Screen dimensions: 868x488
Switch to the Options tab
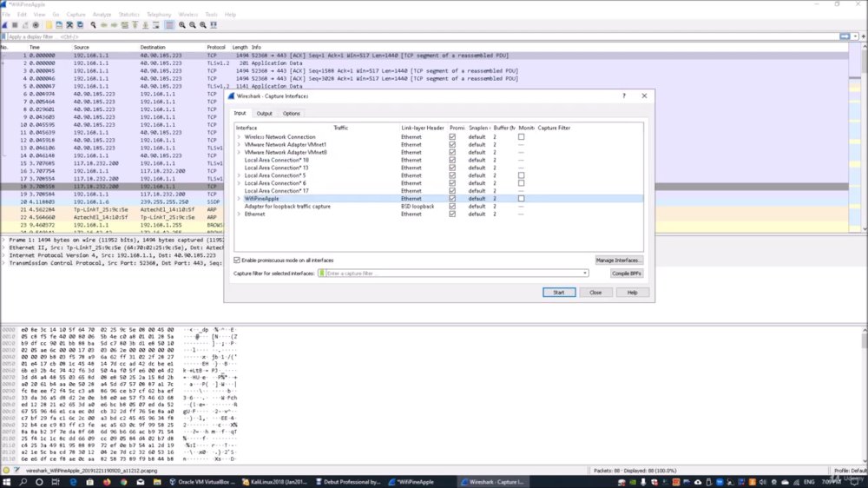[291, 114]
